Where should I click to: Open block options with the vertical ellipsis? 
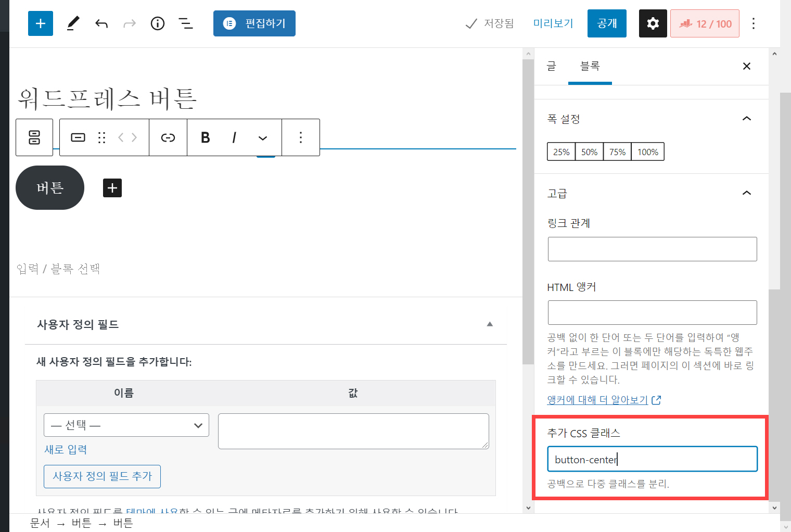[x=300, y=137]
